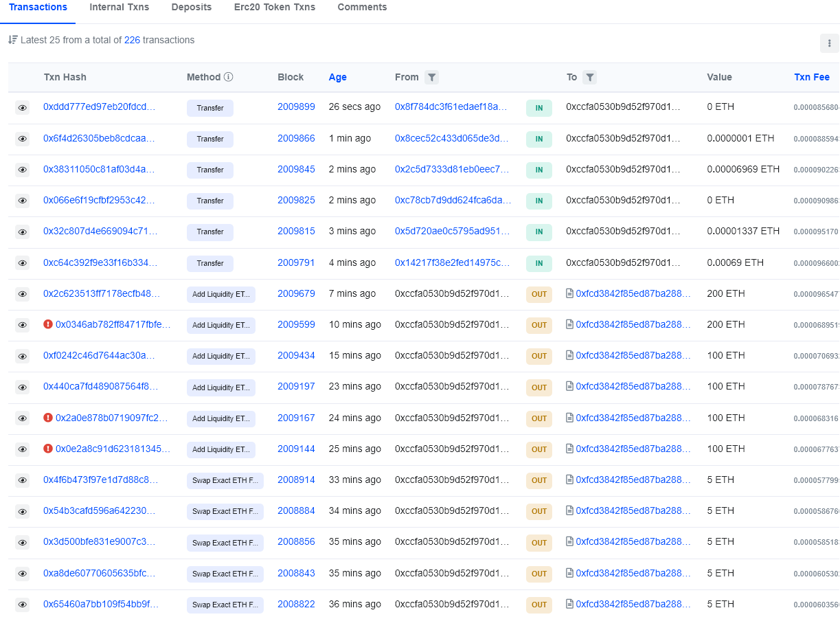Open the From column filter
The image size is (840, 619).
point(431,78)
